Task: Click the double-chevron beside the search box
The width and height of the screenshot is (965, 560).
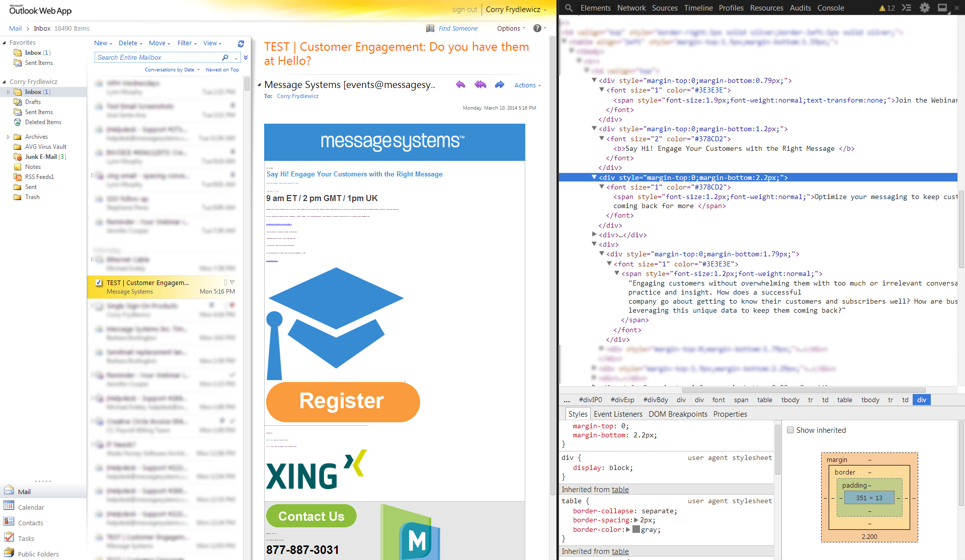Action: coord(246,58)
